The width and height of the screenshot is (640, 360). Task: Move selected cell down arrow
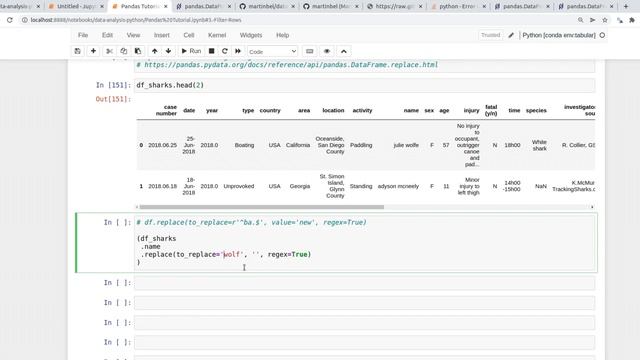(168, 51)
